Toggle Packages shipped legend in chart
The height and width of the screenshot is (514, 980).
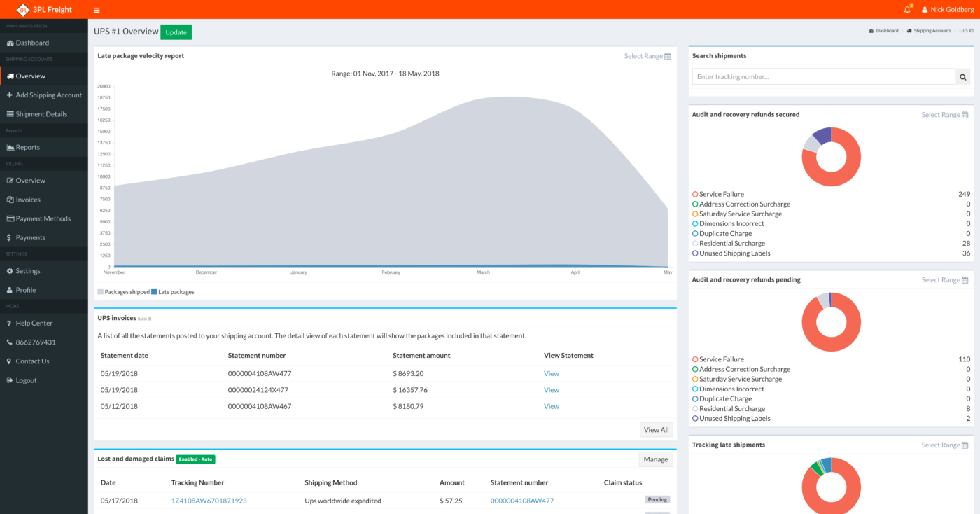pos(124,292)
